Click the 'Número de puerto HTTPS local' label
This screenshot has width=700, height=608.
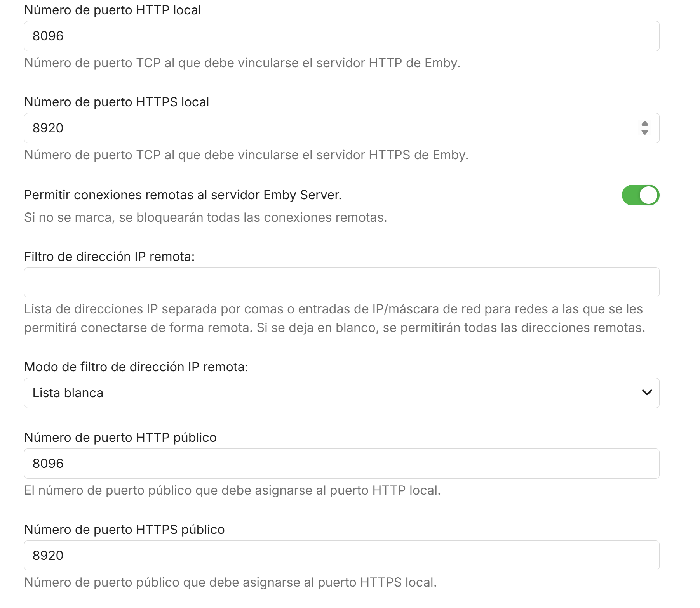click(x=117, y=102)
